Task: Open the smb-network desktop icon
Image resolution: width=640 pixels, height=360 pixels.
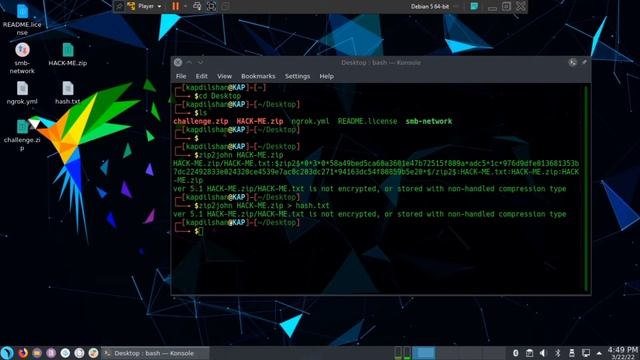Action: pyautogui.click(x=22, y=58)
